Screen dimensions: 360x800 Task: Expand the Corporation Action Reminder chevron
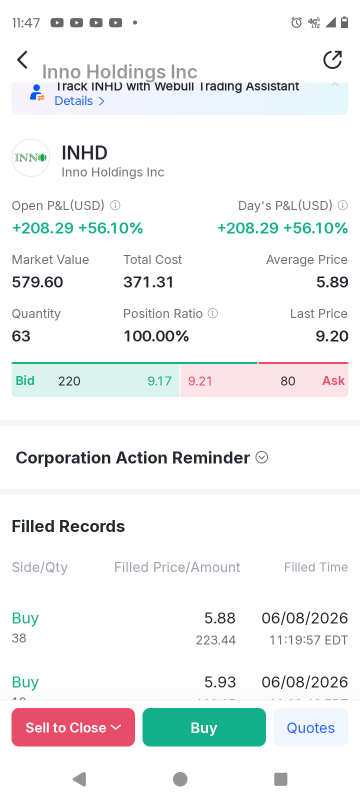coord(262,458)
